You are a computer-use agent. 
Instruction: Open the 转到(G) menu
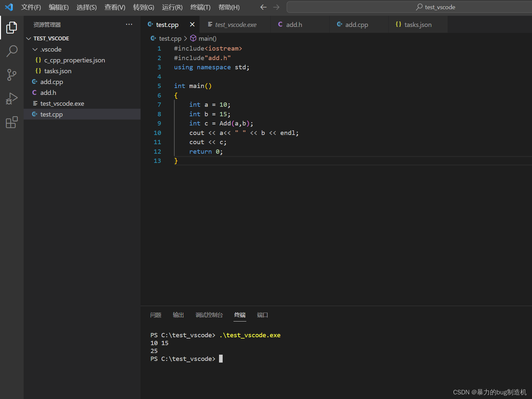[144, 7]
